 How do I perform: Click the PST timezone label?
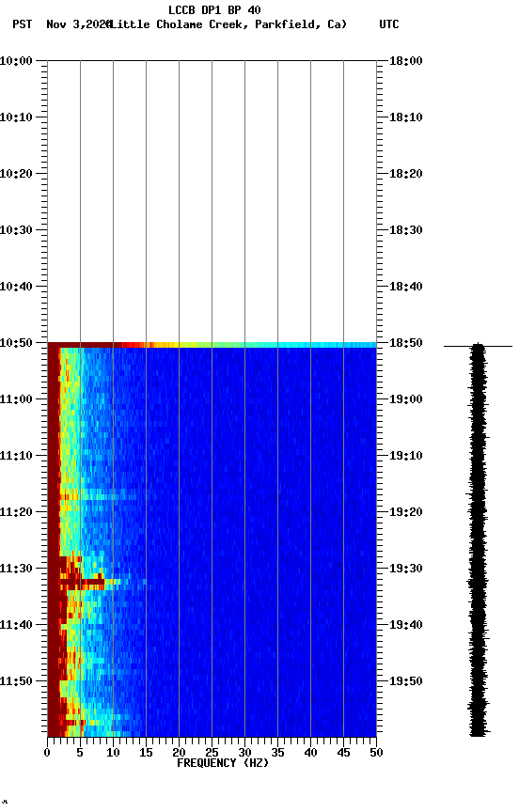point(23,24)
